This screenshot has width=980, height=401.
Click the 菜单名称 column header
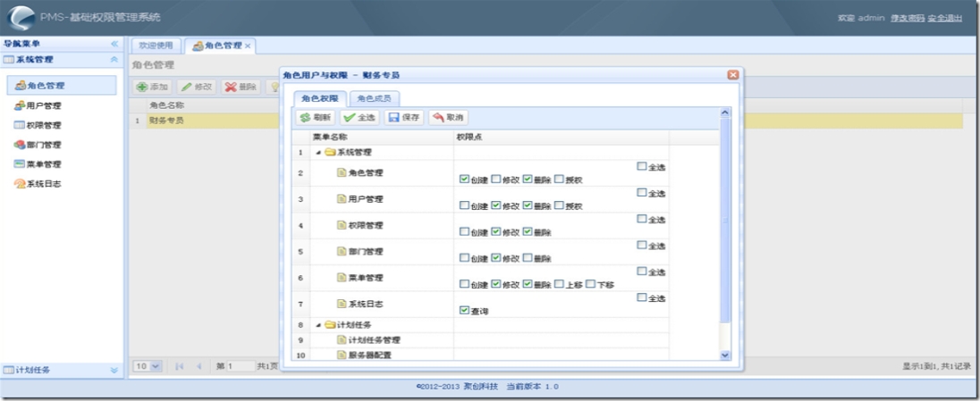[382, 137]
